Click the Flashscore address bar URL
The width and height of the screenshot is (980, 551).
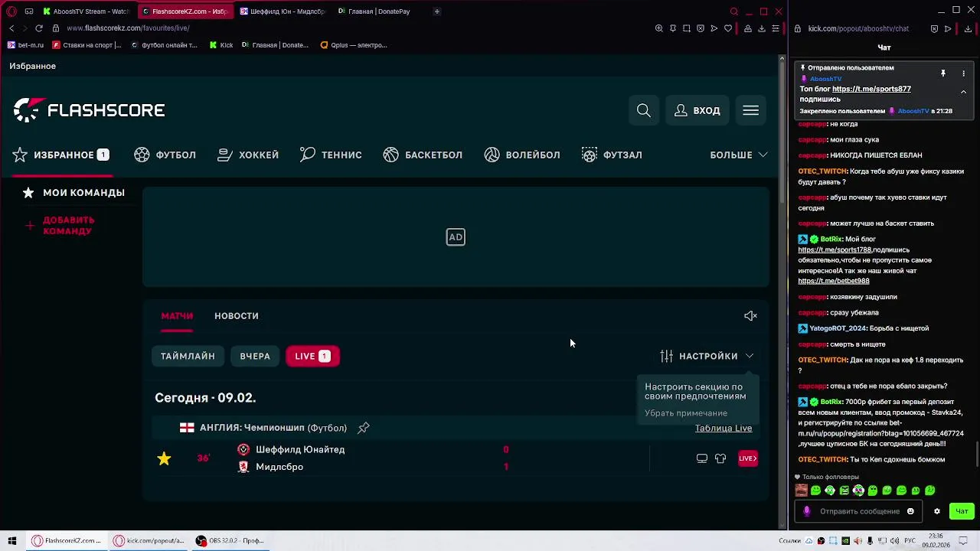pos(128,28)
